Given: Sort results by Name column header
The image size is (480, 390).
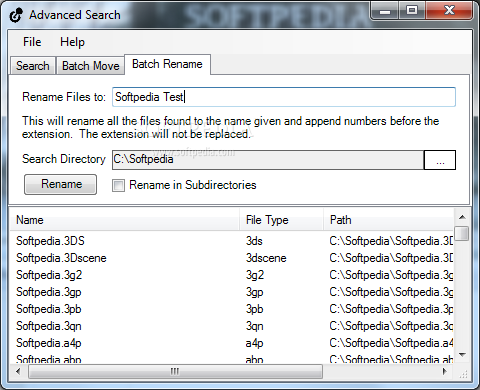Looking at the screenshot, I should (125, 220).
